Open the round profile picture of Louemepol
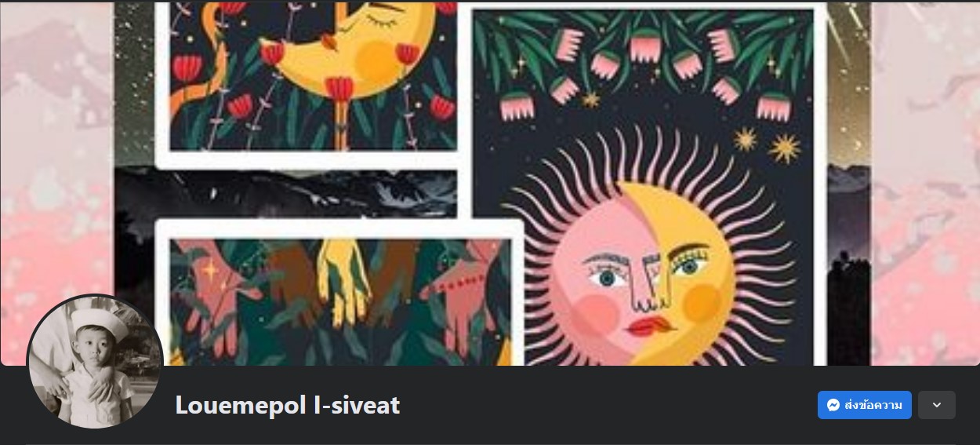Viewport: 980px width, 445px height. click(x=95, y=362)
